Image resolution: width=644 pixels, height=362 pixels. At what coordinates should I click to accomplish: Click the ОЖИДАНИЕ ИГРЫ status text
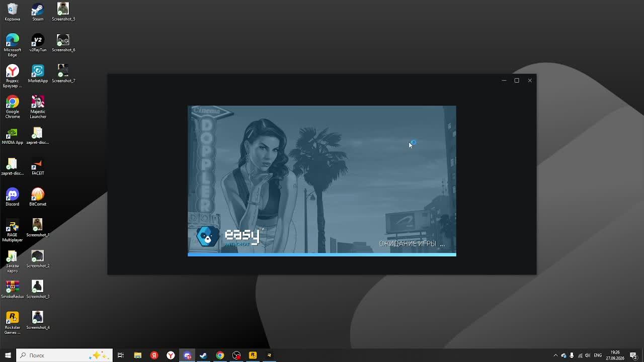click(412, 244)
